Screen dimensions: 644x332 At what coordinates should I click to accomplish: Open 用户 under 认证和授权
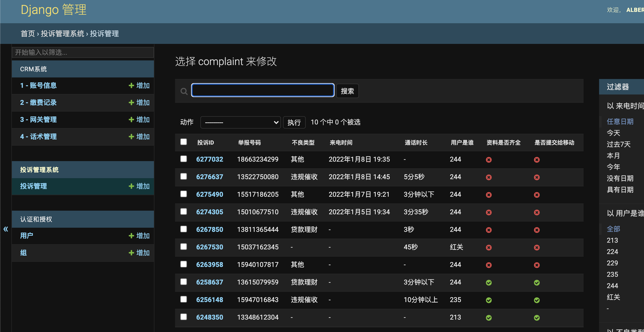(27, 236)
